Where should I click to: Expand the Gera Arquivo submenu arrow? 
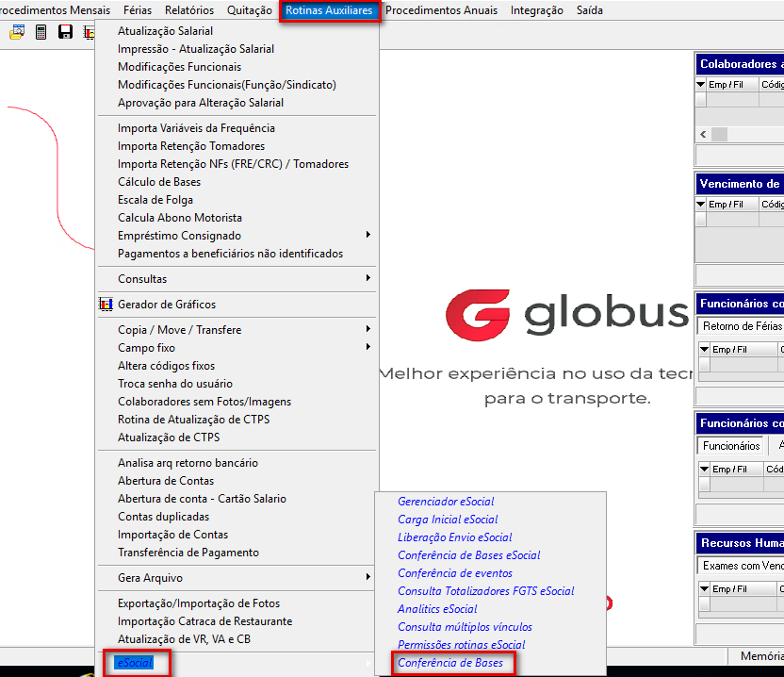[x=368, y=577]
